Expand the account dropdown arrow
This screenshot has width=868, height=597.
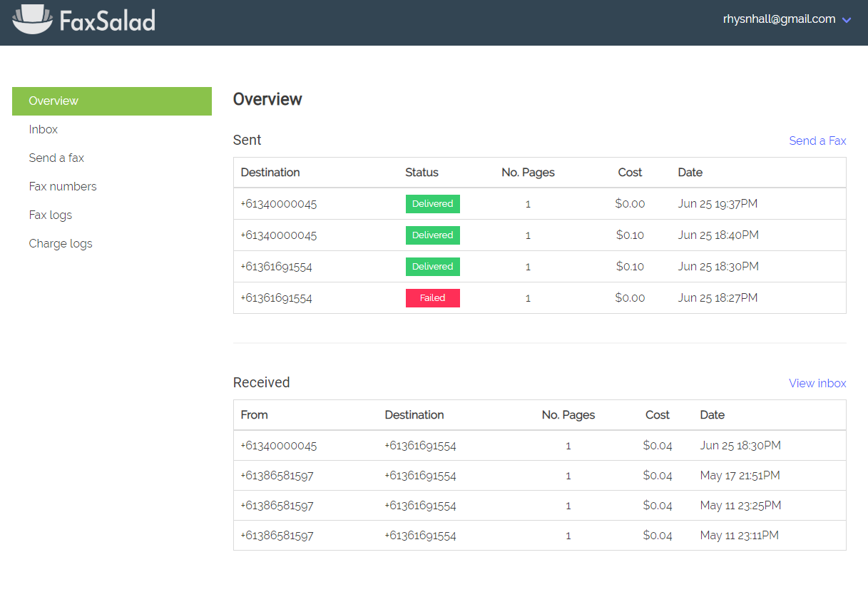click(x=847, y=20)
